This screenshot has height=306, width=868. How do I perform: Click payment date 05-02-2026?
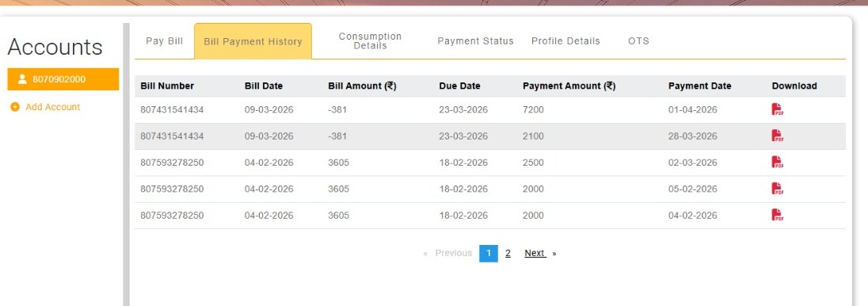click(692, 189)
